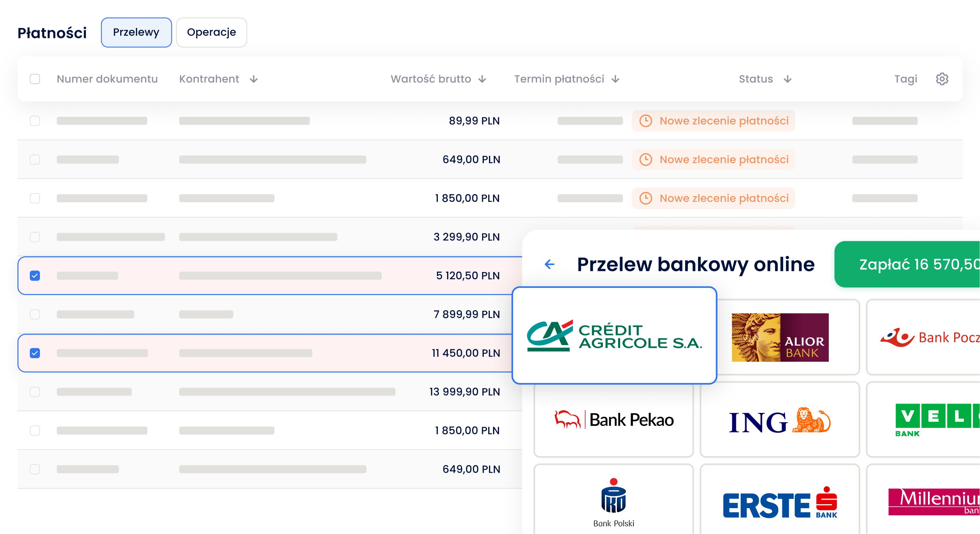The width and height of the screenshot is (980, 534).
Task: Sort by Status column arrow
Action: pyautogui.click(x=788, y=79)
